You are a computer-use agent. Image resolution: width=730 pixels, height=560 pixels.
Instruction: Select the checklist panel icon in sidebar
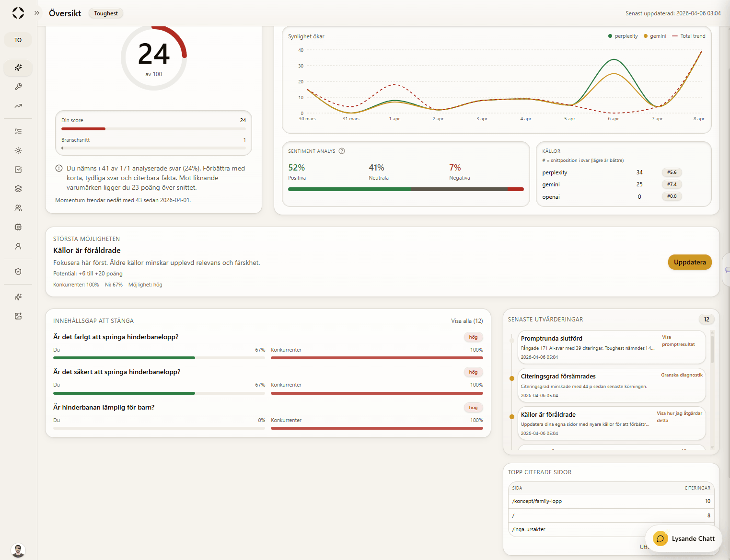click(18, 131)
